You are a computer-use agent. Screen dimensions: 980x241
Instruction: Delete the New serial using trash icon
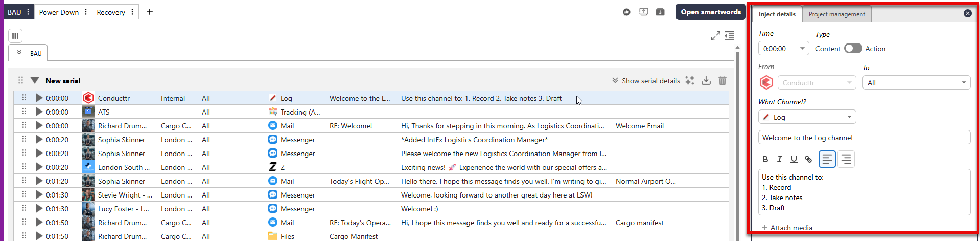pos(722,80)
